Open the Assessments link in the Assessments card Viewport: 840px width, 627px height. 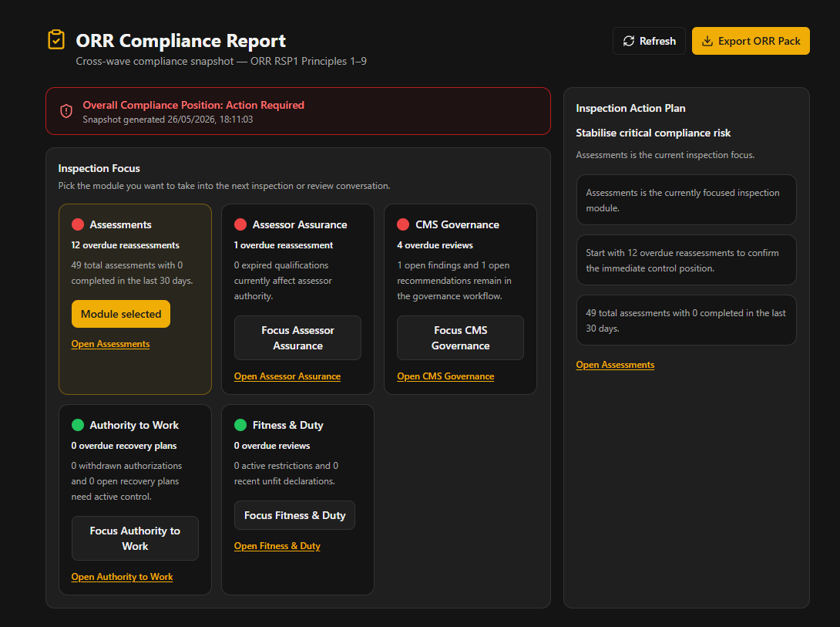point(110,344)
